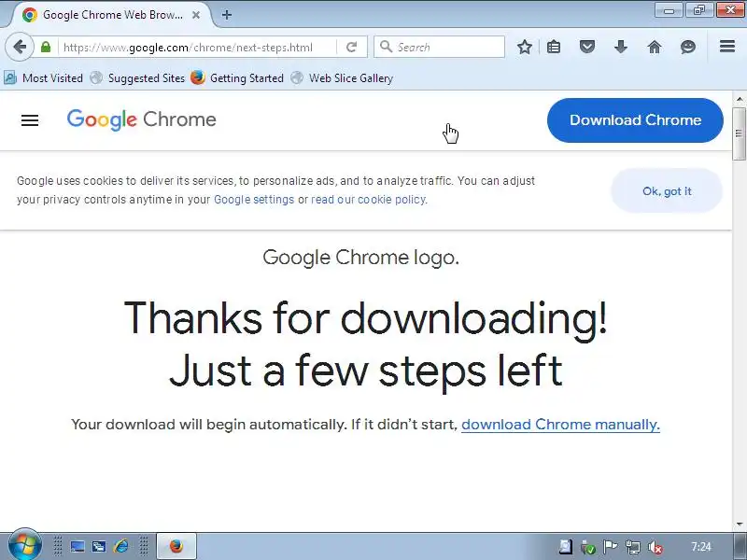The height and width of the screenshot is (560, 747).
Task: Click in the Search box
Action: 439,47
